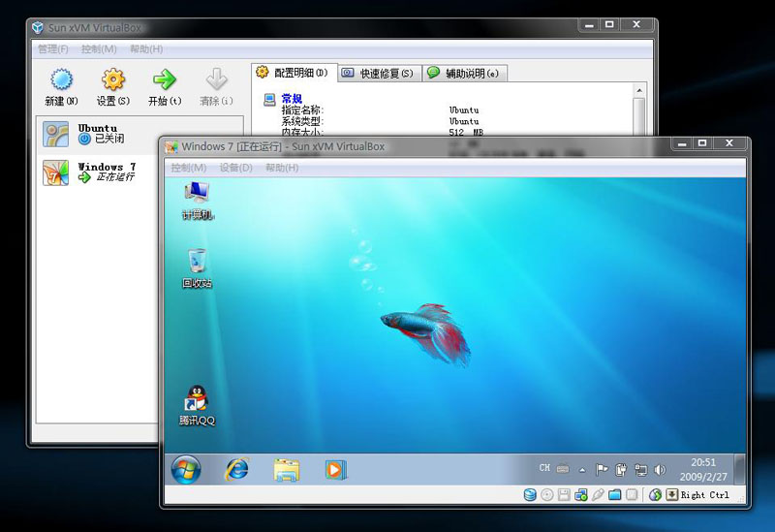
Task: Click the 新建 (New) VM toolbar icon
Action: click(61, 79)
